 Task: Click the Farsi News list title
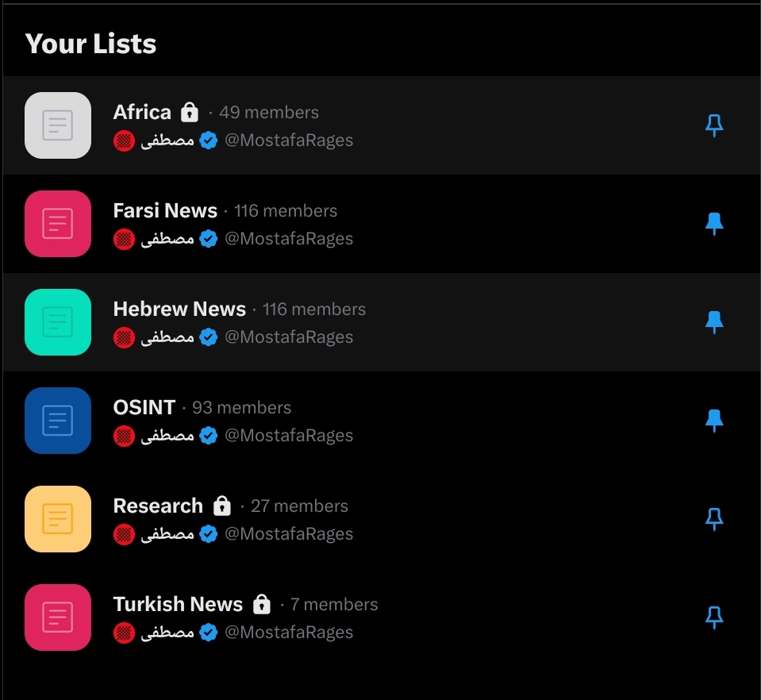[x=165, y=210]
